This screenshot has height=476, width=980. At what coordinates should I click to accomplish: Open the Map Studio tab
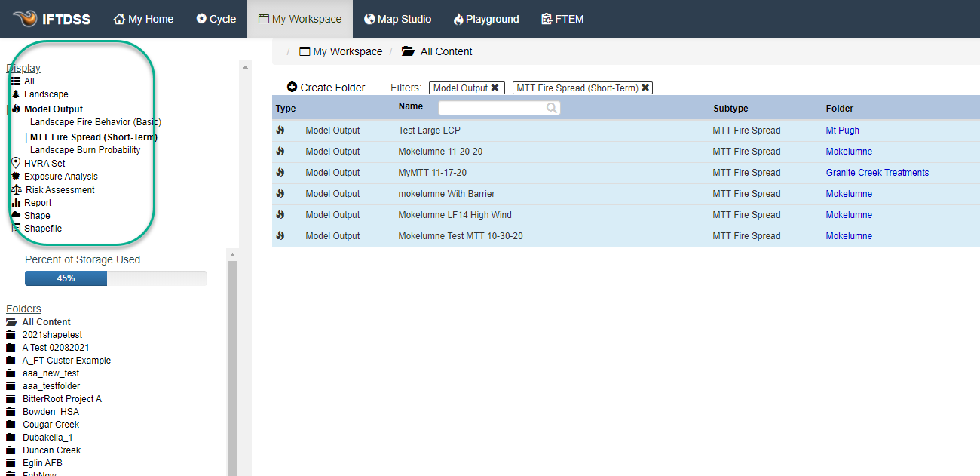[x=398, y=19]
